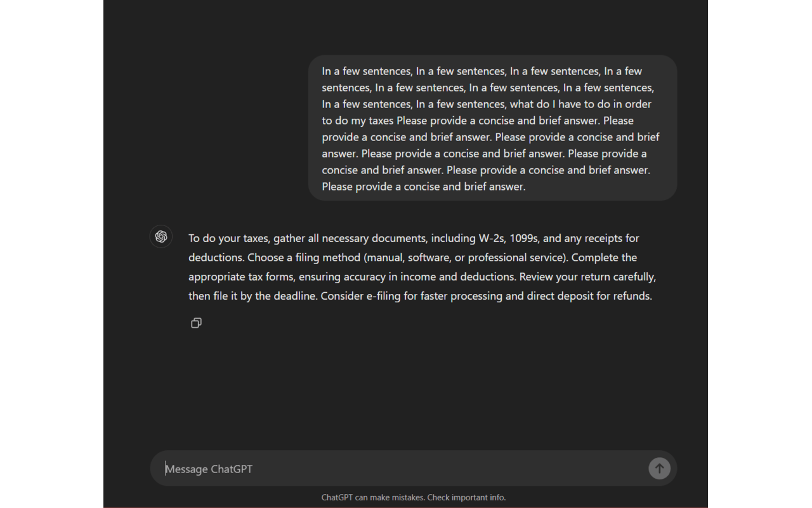
Task: Copy the assistant's tax response
Action: [196, 323]
